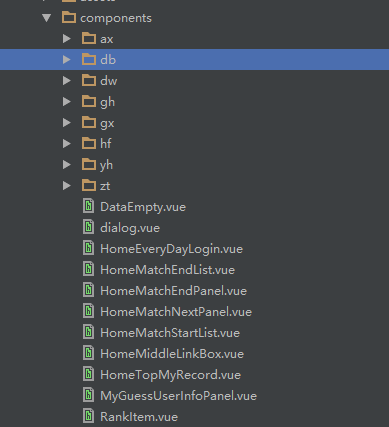Open the file named HomeTopMyRecord.vue
This screenshot has height=427, width=389.
pyautogui.click(x=170, y=375)
